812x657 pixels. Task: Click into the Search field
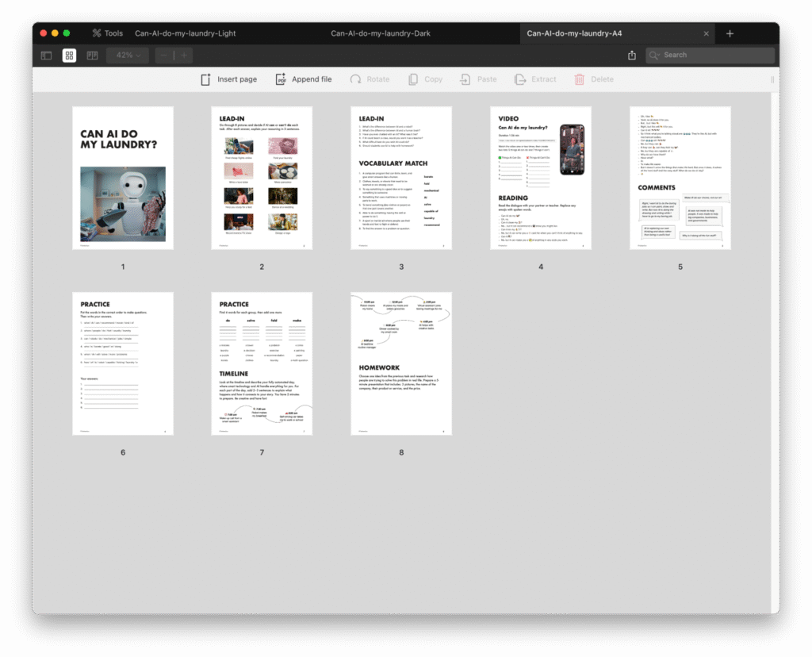[714, 56]
